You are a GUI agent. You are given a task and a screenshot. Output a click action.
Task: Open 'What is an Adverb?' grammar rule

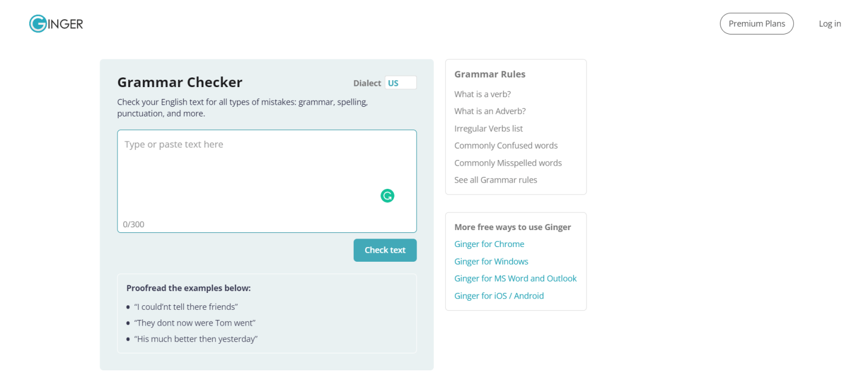[x=490, y=111]
